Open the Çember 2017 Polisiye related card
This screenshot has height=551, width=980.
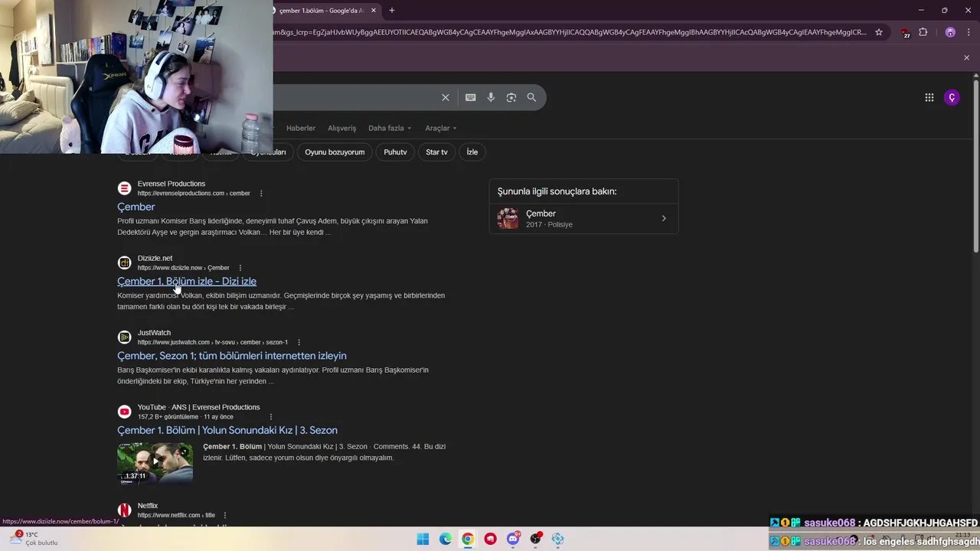[583, 219]
